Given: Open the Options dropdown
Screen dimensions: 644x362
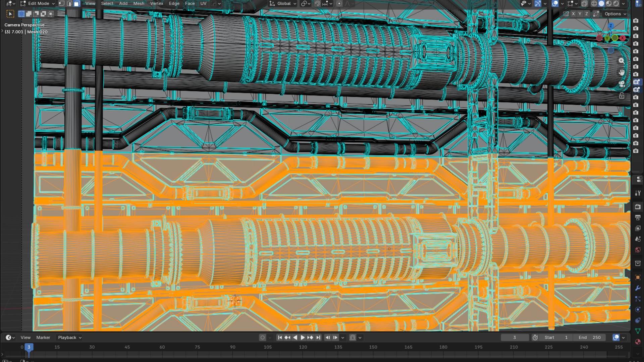Looking at the screenshot, I should [615, 14].
